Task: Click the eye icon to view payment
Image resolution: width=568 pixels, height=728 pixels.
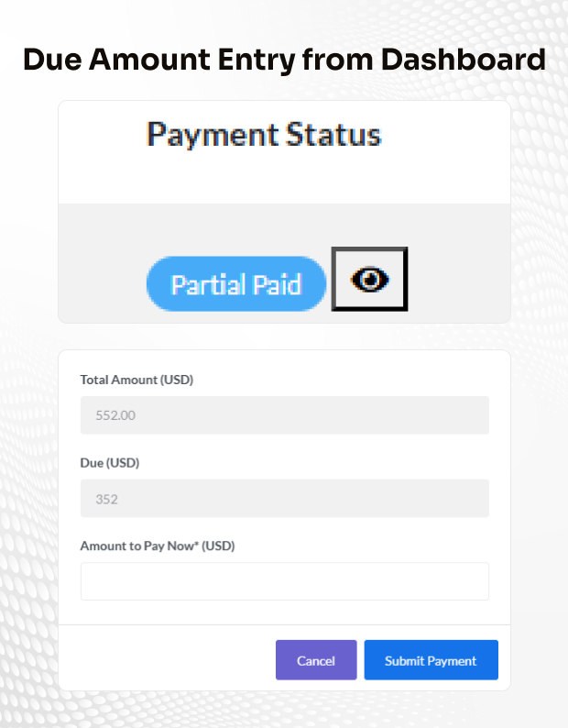Action: (x=369, y=280)
